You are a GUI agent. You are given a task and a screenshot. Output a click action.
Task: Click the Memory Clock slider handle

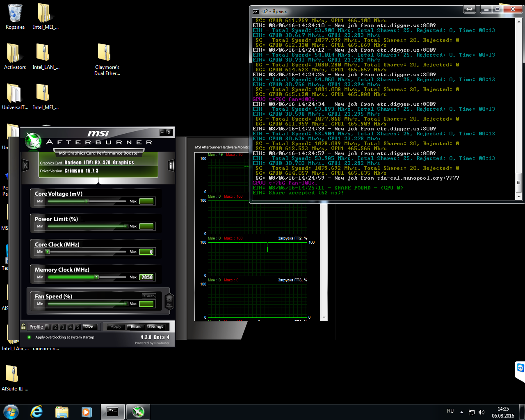point(97,277)
